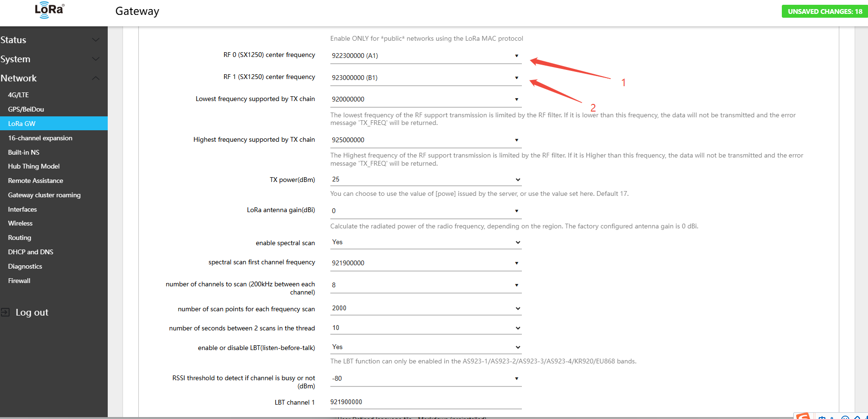Click the Unsaved Changes: 18 button
Image resolution: width=868 pixels, height=419 pixels.
[824, 11]
